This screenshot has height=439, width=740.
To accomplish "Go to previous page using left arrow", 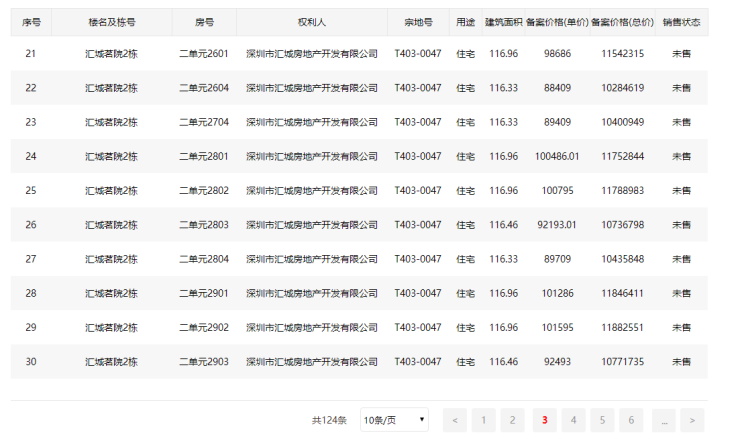I will tap(454, 420).
